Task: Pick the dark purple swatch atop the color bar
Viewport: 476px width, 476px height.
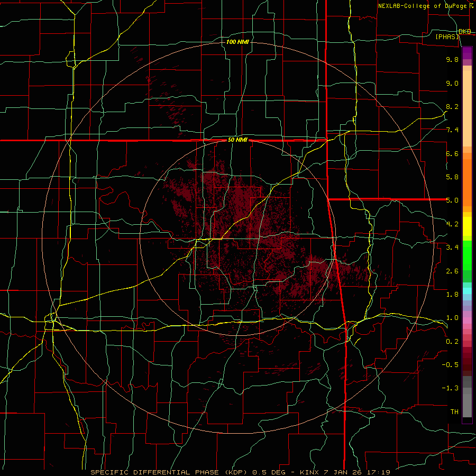Action: click(467, 53)
